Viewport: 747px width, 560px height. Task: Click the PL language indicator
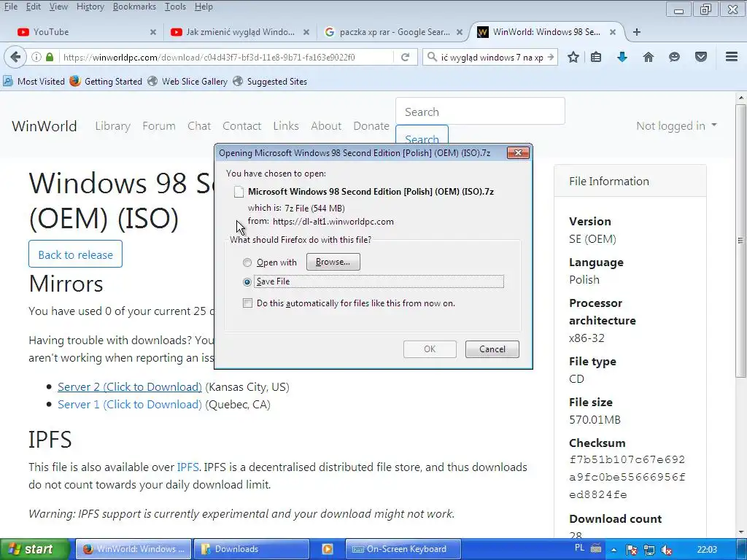coord(579,548)
